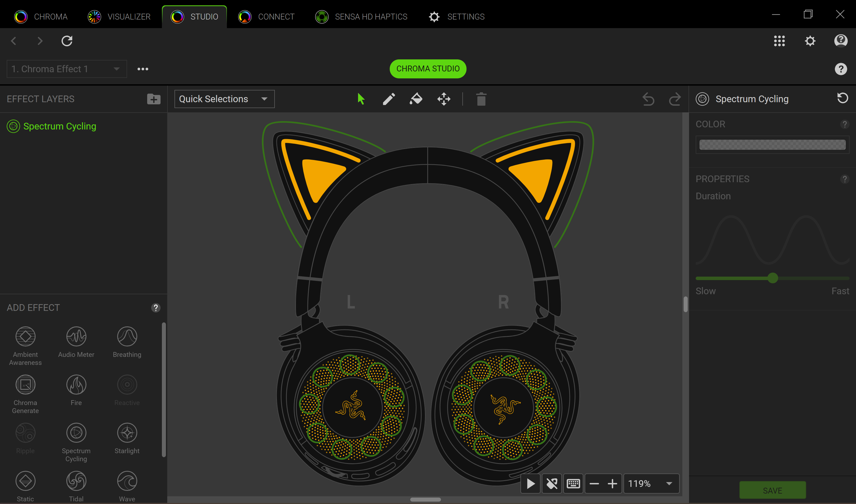The width and height of the screenshot is (856, 504).
Task: Refresh with the reload icon
Action: (x=67, y=41)
